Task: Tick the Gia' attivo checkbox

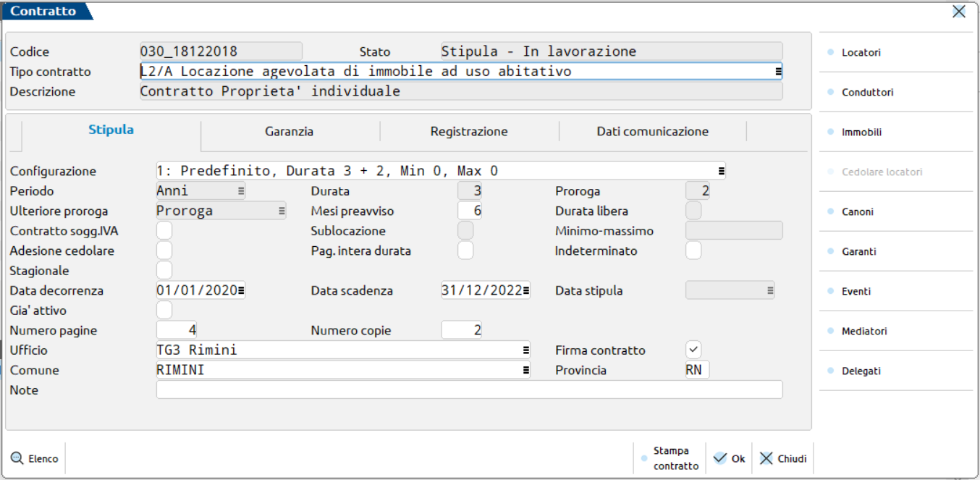Action: click(x=164, y=311)
